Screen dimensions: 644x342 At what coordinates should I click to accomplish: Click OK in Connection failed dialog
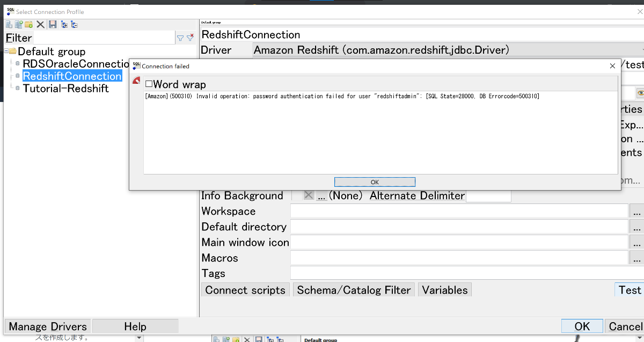(x=375, y=182)
